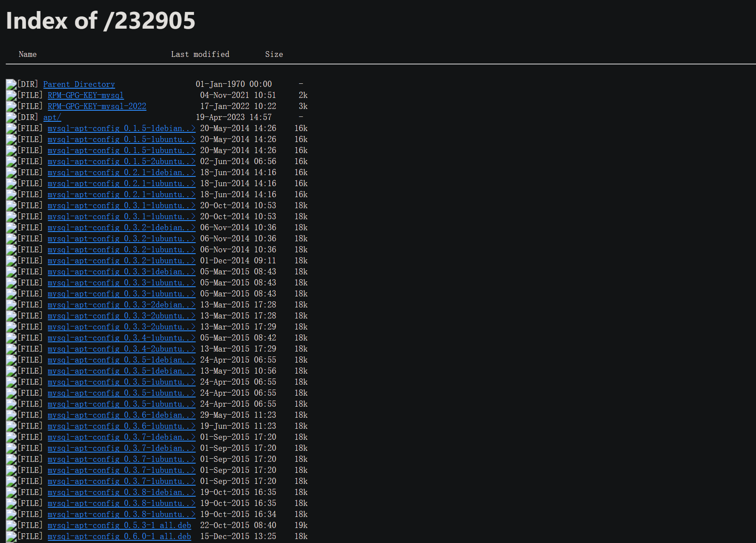Click the file icon beside 0.3.6-1debian

point(11,415)
